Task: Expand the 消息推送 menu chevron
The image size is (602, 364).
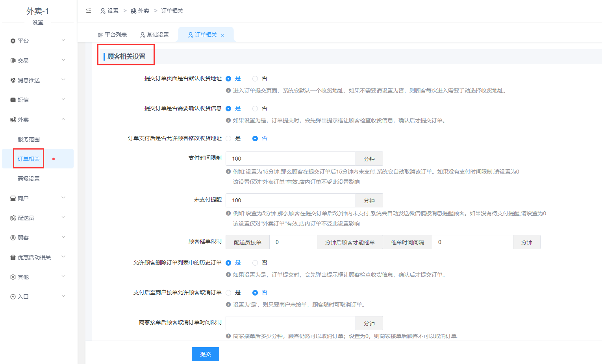Action: coord(63,79)
